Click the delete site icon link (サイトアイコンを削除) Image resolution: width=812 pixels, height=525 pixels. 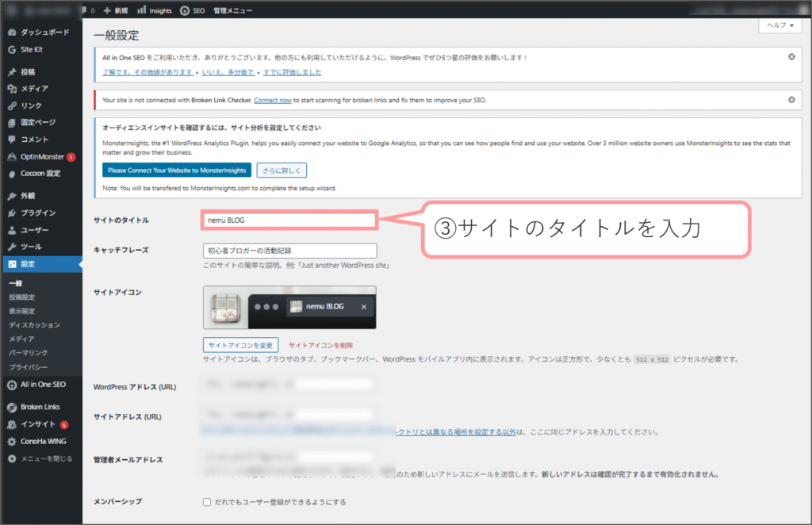point(321,345)
